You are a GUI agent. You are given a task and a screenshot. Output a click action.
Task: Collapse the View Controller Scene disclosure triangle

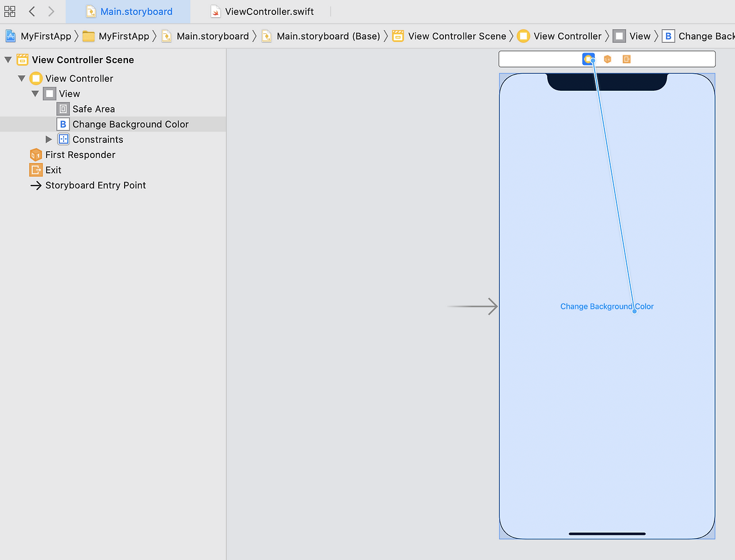(x=8, y=60)
